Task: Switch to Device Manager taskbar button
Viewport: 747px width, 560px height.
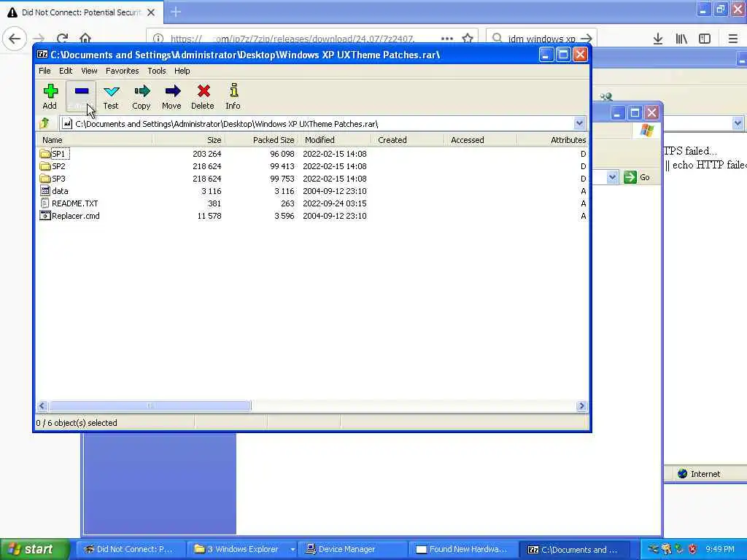Action: [x=353, y=549]
